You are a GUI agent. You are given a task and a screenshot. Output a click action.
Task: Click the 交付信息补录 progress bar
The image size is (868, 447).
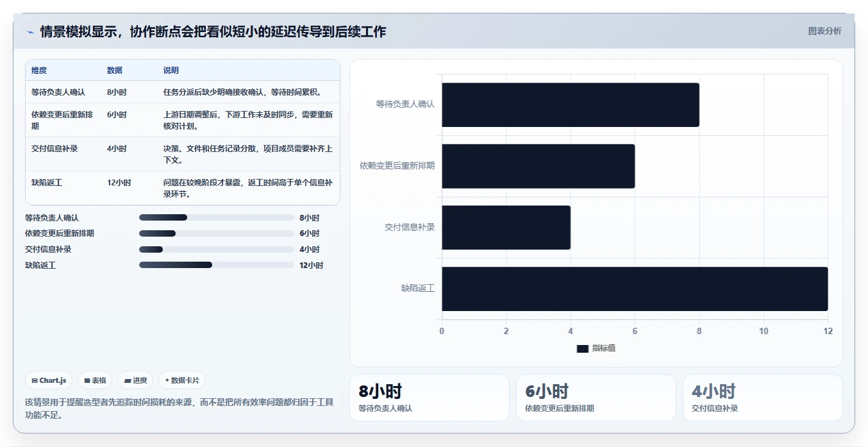[x=216, y=249]
